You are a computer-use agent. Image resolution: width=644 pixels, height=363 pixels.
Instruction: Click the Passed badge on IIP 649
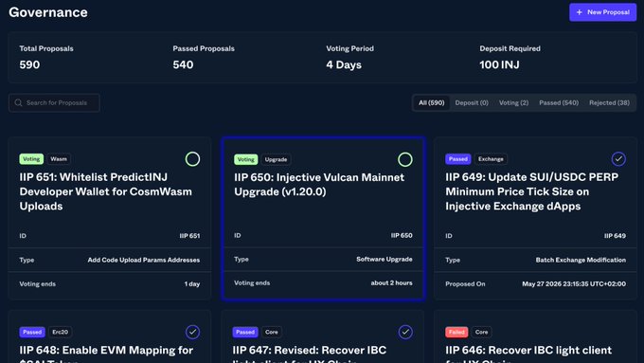pos(458,158)
